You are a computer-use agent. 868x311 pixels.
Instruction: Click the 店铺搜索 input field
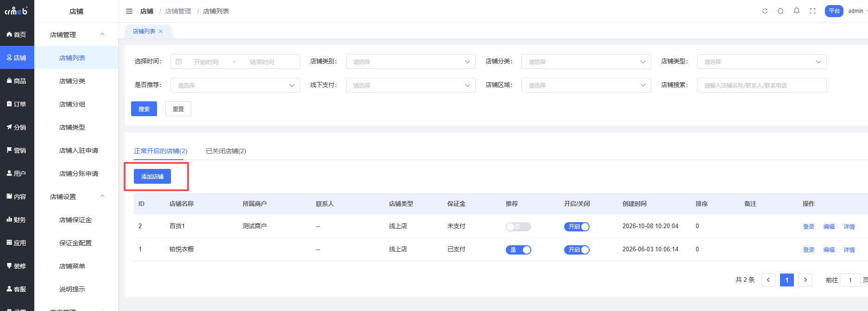[x=762, y=85]
